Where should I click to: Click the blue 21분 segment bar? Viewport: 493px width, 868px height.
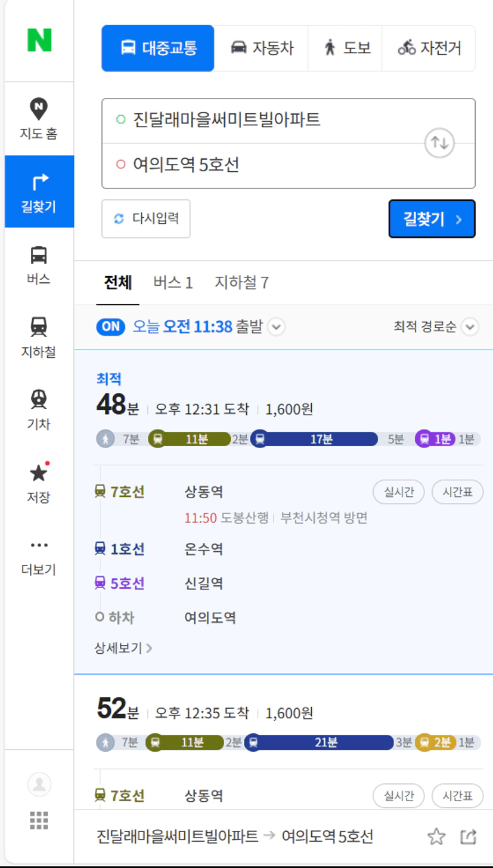(x=320, y=742)
